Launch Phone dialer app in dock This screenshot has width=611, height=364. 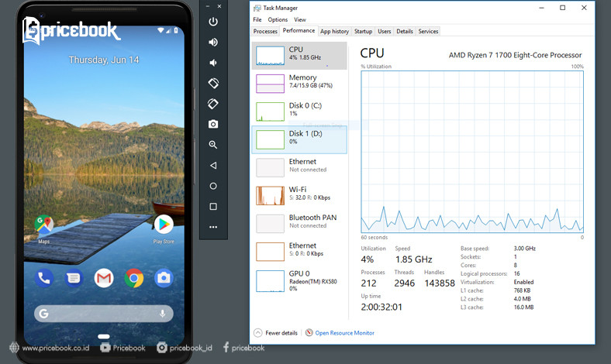tap(43, 278)
